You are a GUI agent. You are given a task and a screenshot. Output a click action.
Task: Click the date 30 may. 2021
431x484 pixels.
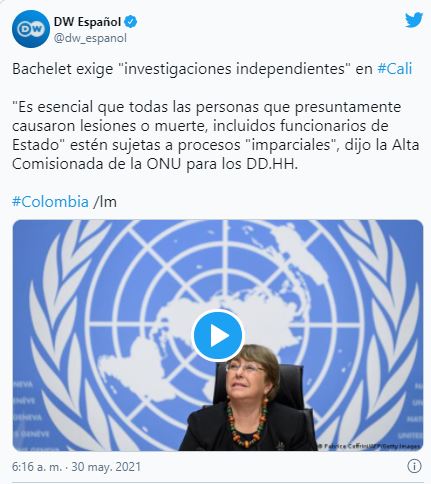click(106, 466)
